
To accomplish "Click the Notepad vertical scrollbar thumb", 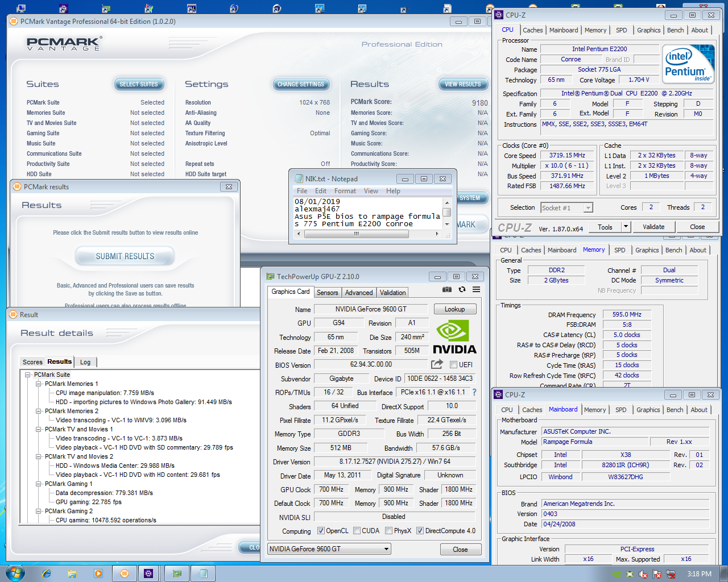I will pos(447,213).
